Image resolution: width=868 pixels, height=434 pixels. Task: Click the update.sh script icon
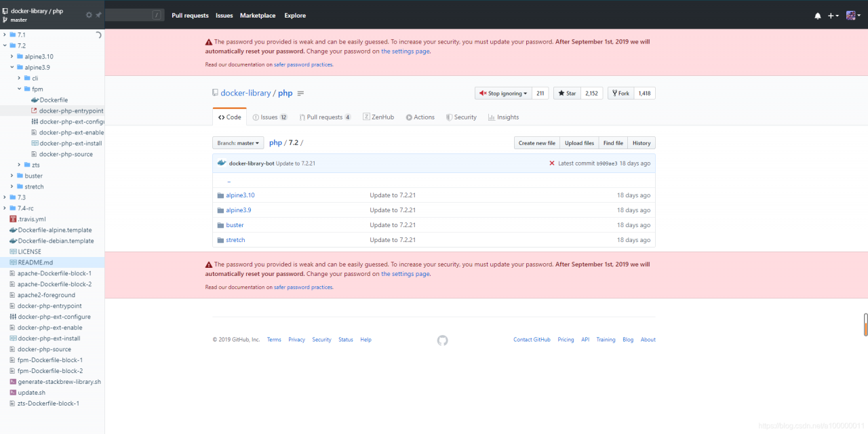pos(13,393)
